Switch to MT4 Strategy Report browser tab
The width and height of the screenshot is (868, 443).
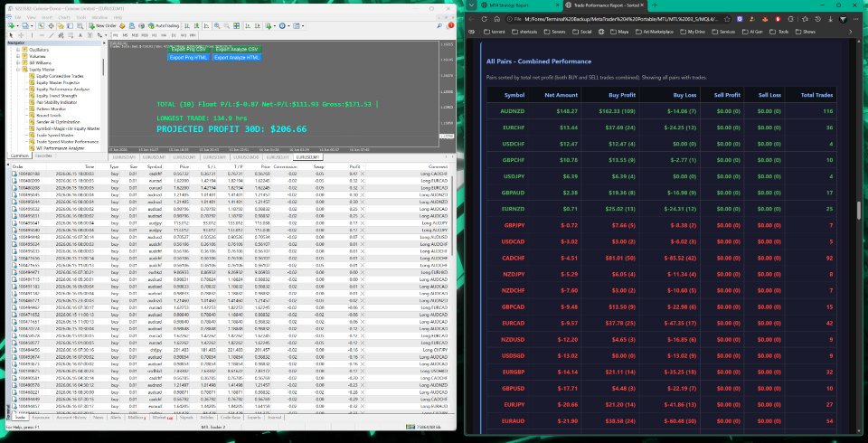pos(509,5)
